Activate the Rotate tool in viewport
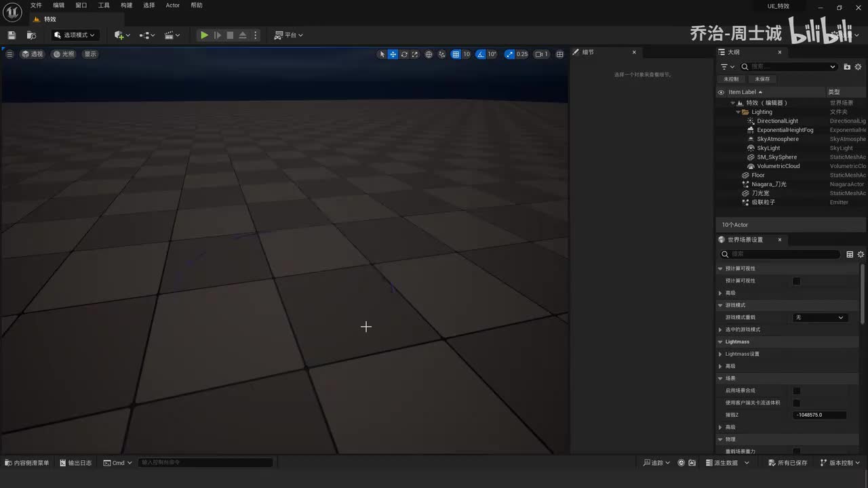 pos(404,54)
